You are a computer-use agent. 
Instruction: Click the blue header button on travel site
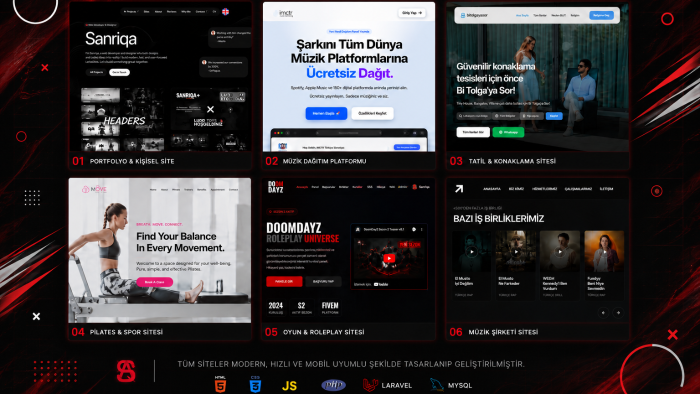tap(601, 15)
